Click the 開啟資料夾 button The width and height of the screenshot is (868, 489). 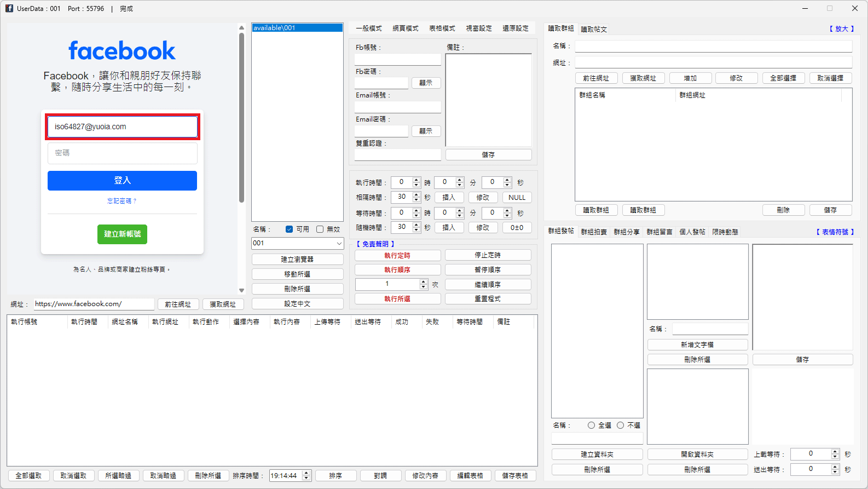point(697,455)
